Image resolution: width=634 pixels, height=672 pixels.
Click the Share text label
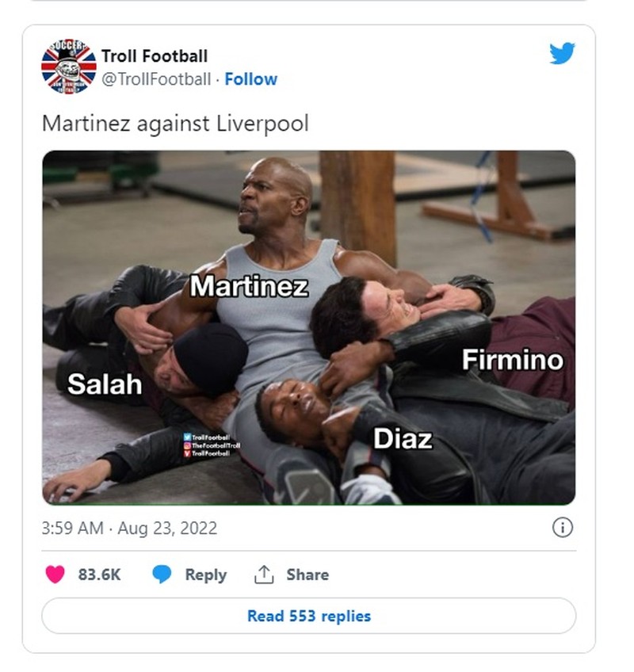pyautogui.click(x=306, y=575)
